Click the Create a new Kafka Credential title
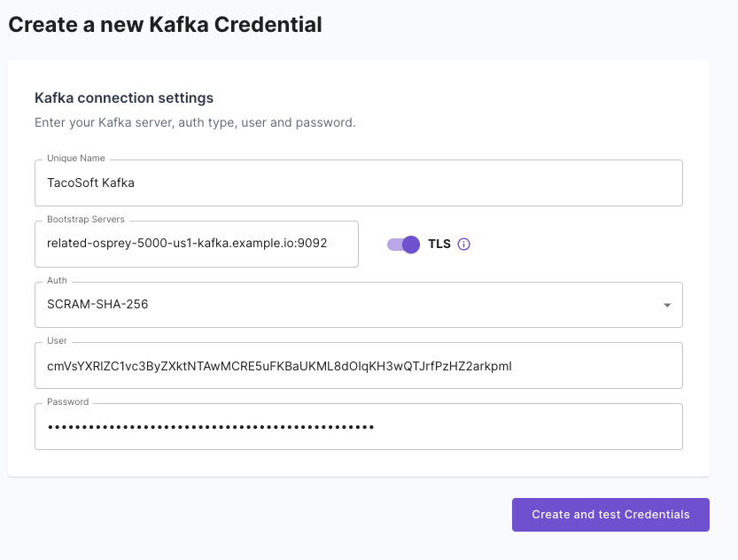The width and height of the screenshot is (738, 560). pyautogui.click(x=164, y=24)
